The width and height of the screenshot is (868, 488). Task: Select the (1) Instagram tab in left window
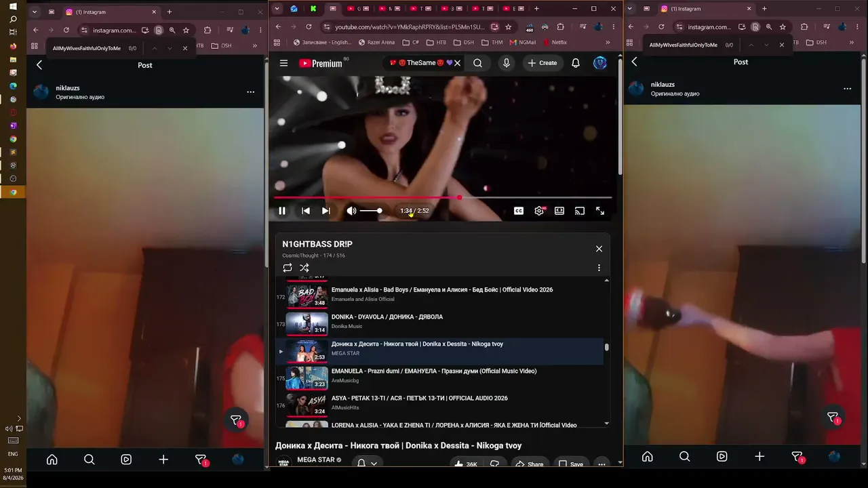click(111, 12)
